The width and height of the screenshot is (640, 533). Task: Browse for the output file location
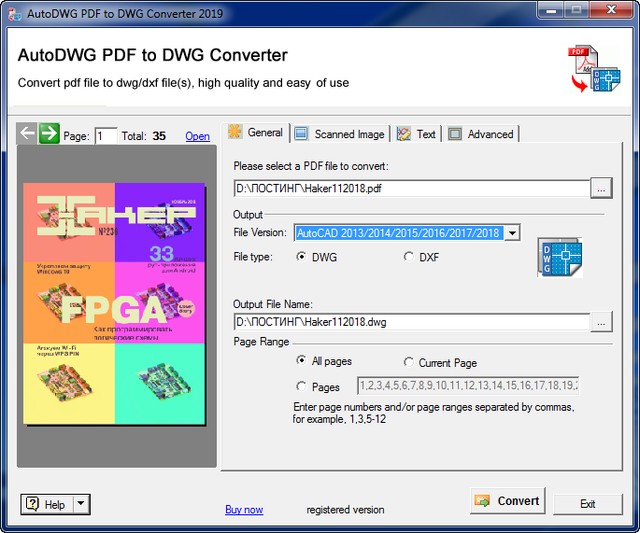600,322
